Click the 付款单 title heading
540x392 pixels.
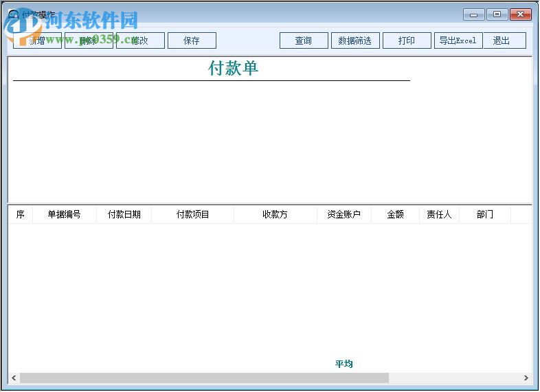pyautogui.click(x=233, y=68)
